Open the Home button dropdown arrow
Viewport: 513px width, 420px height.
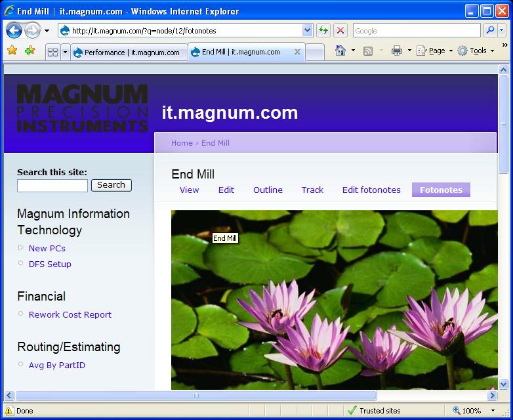(353, 51)
